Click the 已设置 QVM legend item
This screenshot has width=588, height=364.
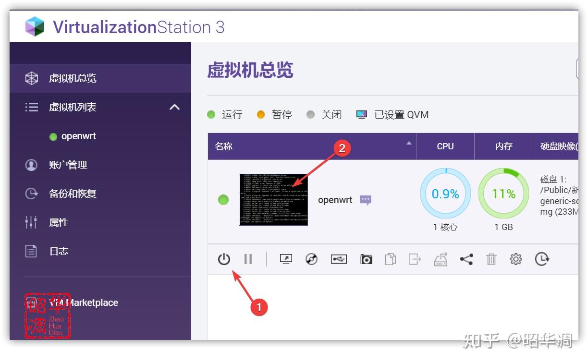pyautogui.click(x=392, y=115)
